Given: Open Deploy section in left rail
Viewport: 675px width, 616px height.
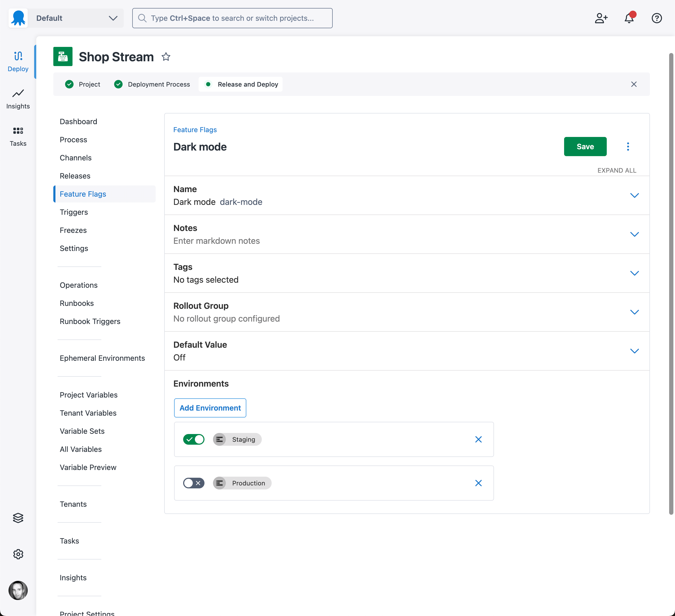Looking at the screenshot, I should 18,62.
